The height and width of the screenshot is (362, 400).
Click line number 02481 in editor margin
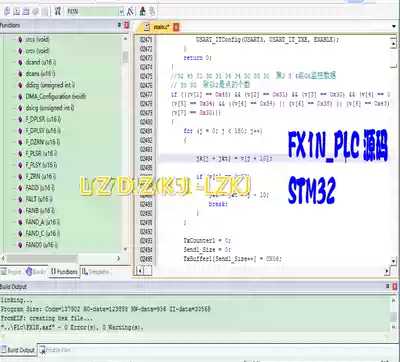(x=146, y=131)
